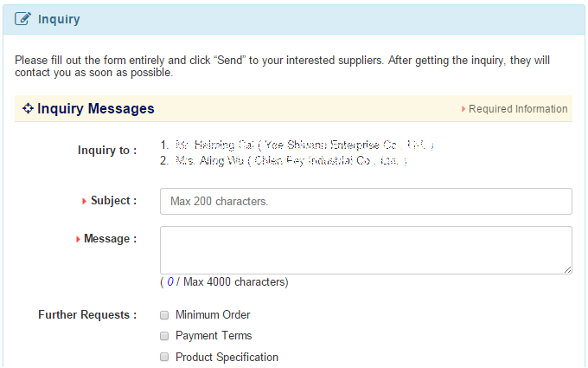Image resolution: width=588 pixels, height=368 pixels.
Task: Click the Message box resize grip
Action: tap(567, 269)
